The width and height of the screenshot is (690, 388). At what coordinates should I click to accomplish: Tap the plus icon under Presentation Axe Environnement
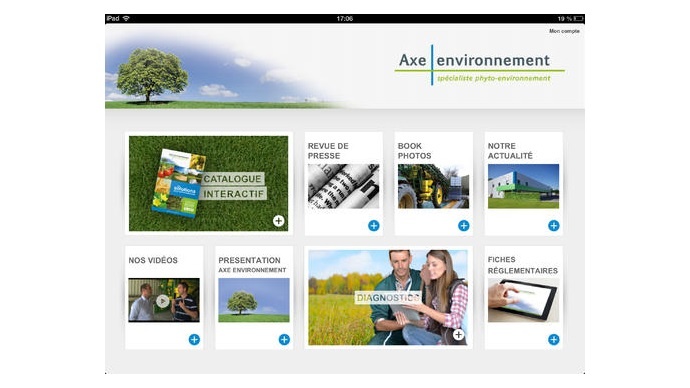284,340
